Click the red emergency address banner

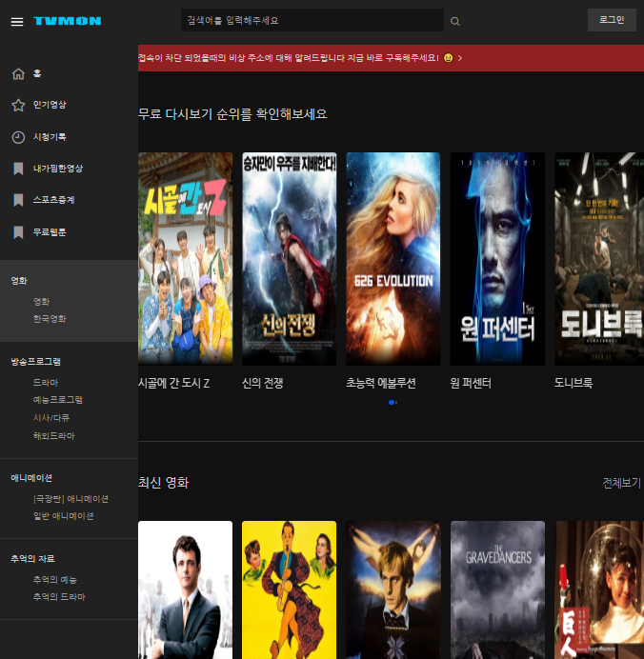click(x=391, y=58)
